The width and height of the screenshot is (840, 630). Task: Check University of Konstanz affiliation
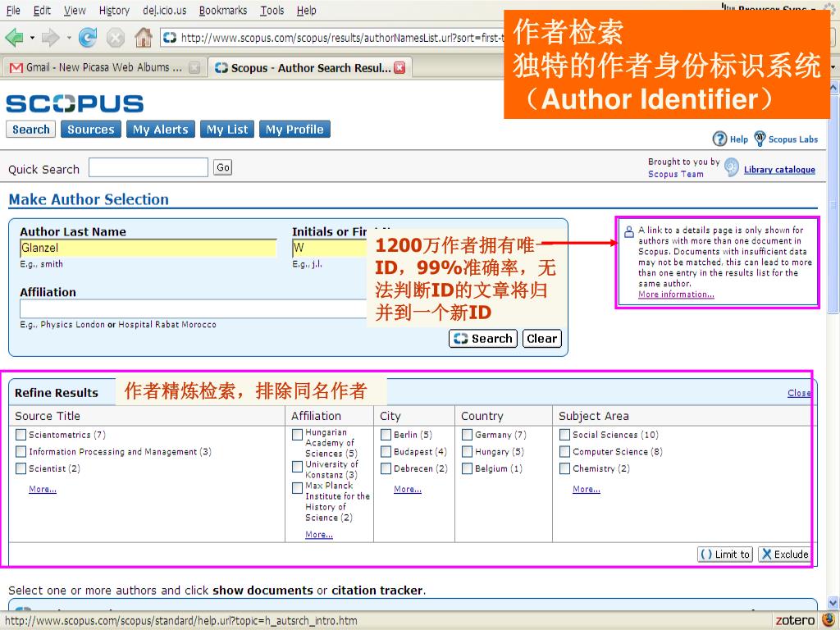click(297, 467)
